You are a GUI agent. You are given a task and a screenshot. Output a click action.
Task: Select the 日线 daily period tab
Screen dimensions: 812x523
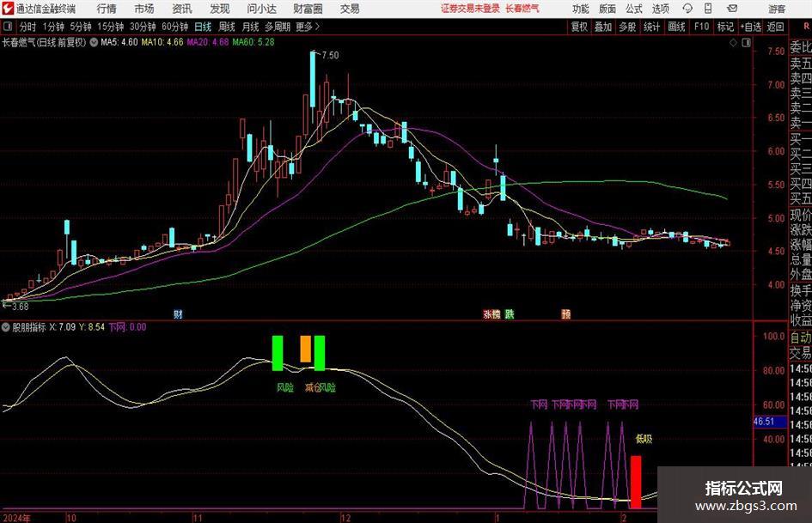[x=203, y=27]
